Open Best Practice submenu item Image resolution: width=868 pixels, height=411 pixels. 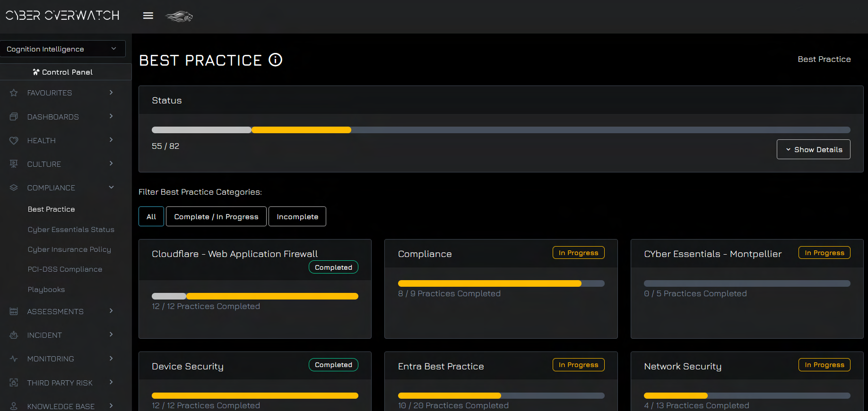[x=51, y=209]
